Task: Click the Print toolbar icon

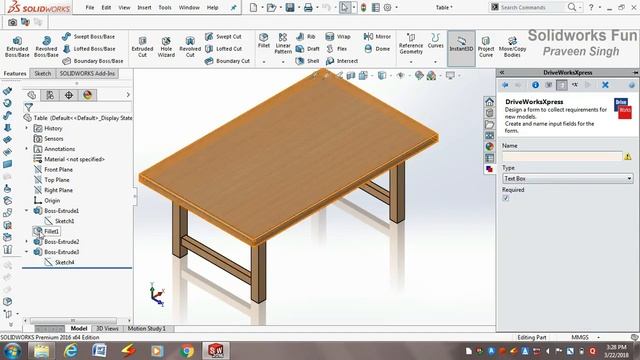Action: (x=308, y=7)
